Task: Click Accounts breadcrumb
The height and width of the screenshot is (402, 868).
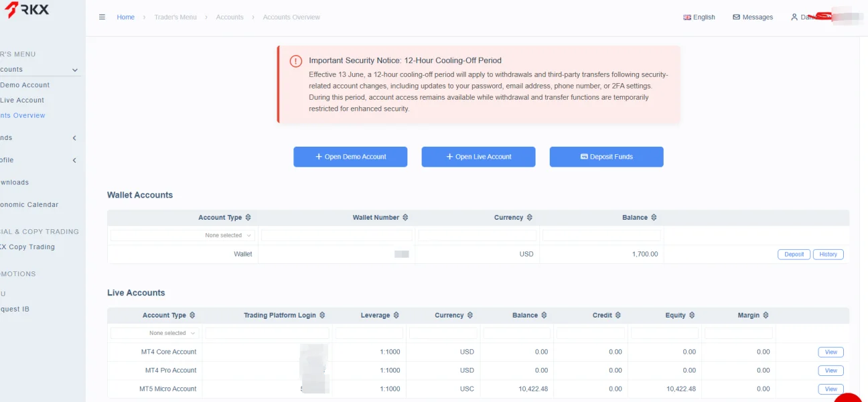Action: point(230,17)
